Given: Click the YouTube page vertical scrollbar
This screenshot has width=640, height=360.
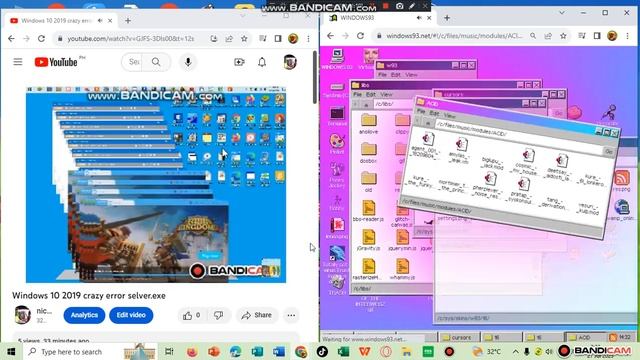Looking at the screenshot, I should click(x=315, y=78).
